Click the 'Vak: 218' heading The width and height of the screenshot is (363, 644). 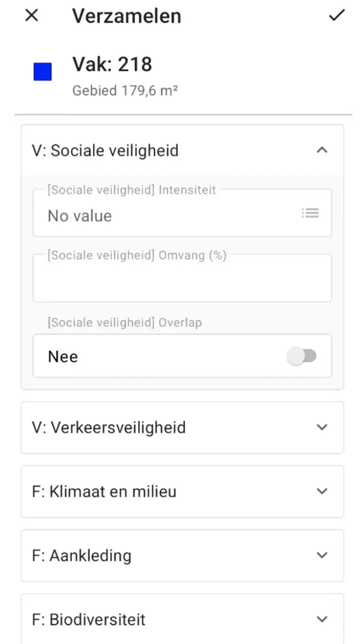[x=112, y=64]
